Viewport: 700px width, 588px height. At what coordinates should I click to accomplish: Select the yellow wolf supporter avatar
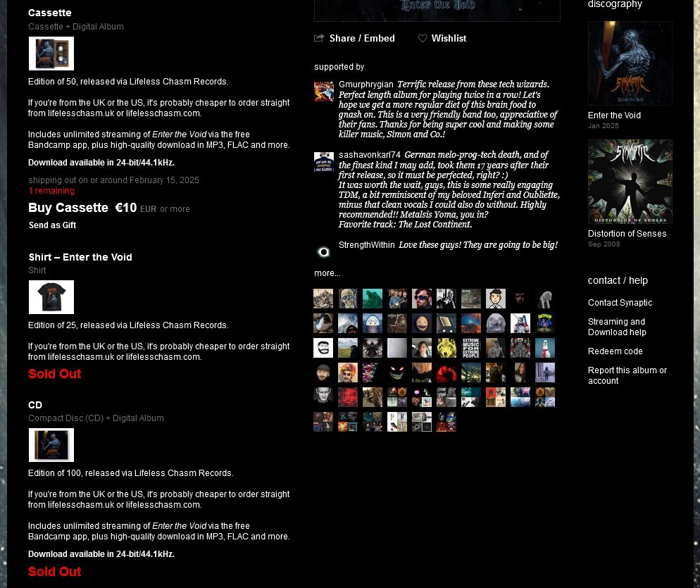tap(446, 348)
